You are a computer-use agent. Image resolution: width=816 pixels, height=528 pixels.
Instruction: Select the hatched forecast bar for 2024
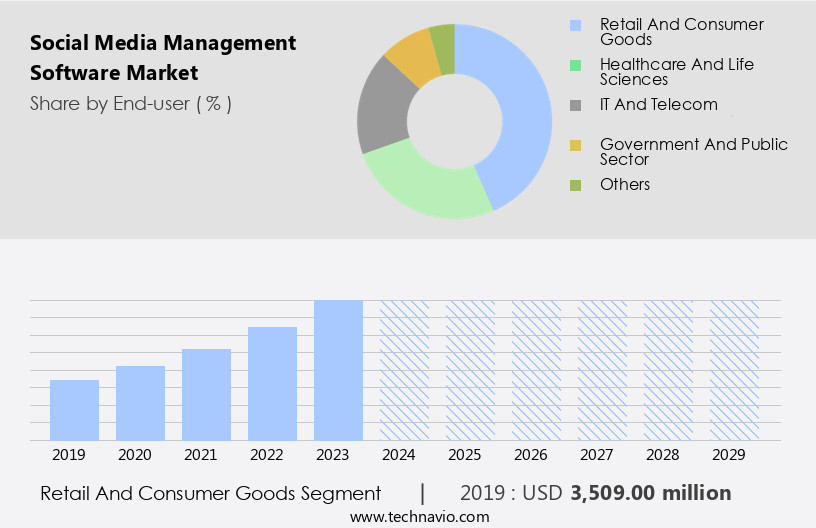tap(404, 370)
